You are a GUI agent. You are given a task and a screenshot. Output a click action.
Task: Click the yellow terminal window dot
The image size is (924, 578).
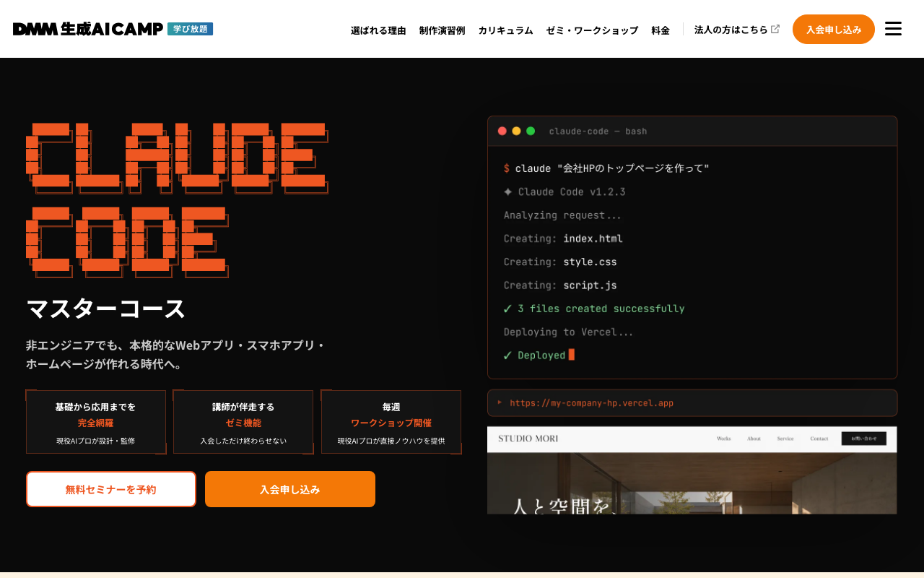[x=516, y=131]
